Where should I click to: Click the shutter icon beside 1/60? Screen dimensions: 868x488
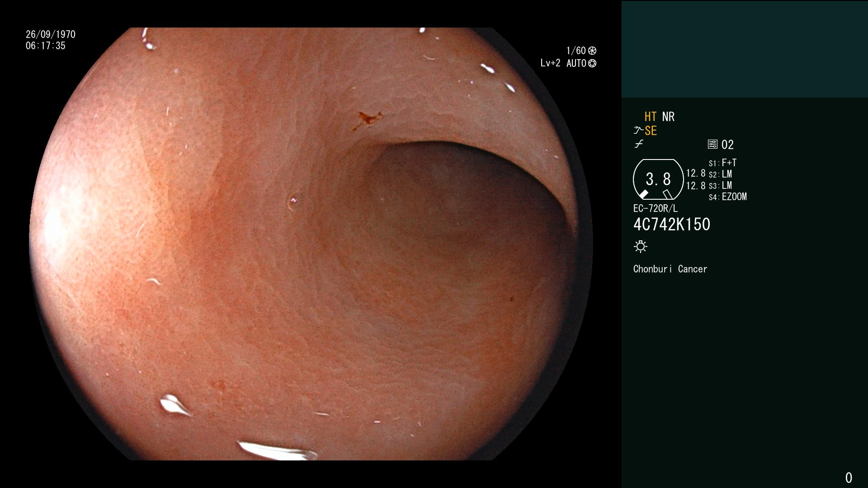[592, 51]
